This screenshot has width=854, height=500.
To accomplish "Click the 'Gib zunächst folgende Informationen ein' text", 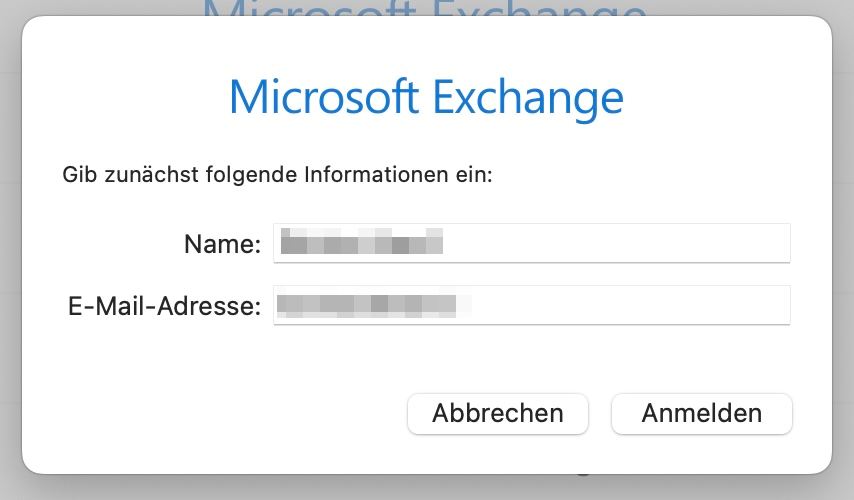I will (277, 175).
